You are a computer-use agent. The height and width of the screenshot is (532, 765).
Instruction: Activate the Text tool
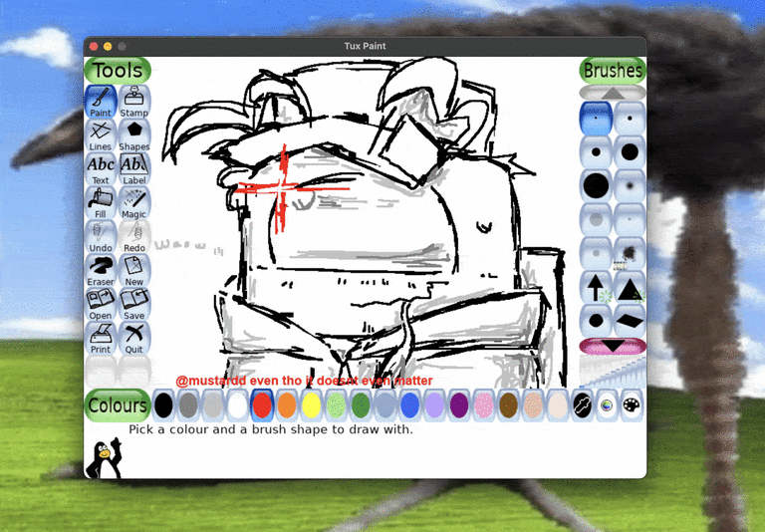click(101, 169)
